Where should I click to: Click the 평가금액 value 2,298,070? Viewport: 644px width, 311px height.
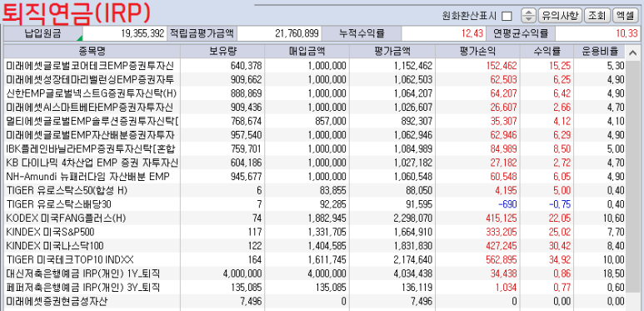(x=412, y=218)
